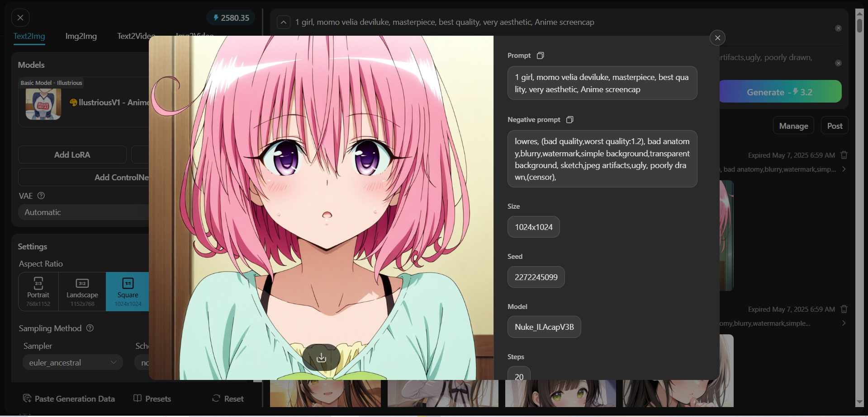This screenshot has height=417, width=868.
Task: Open VAE help question icon
Action: [x=41, y=196]
